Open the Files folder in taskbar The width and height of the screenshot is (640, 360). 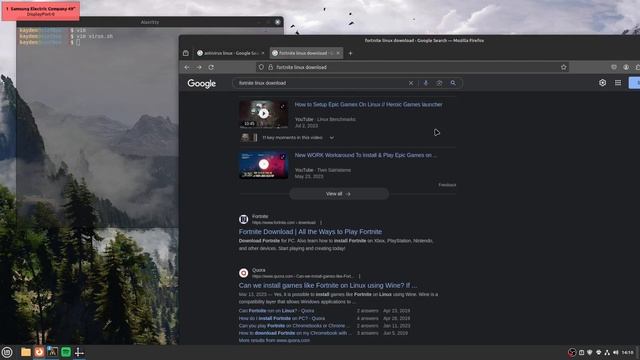tap(26, 352)
